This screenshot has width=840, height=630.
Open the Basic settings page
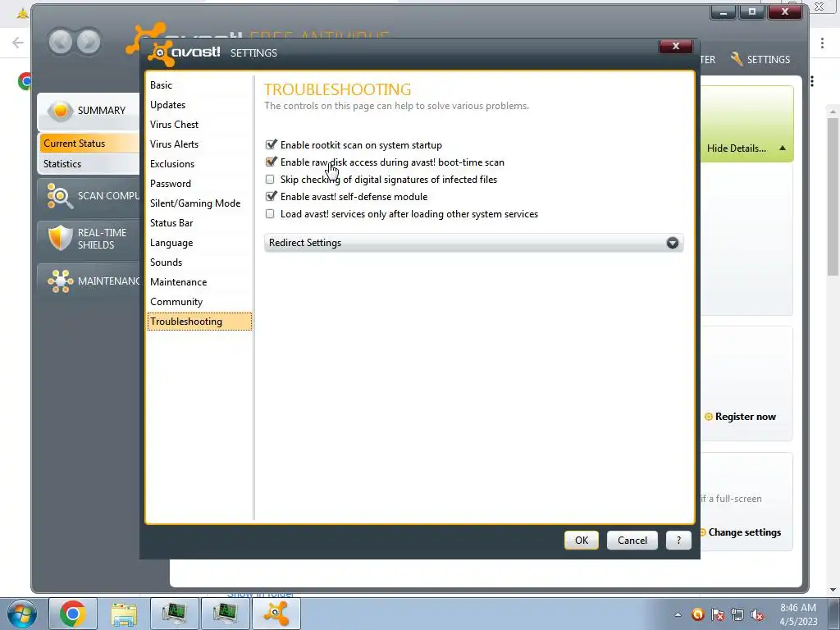coord(162,85)
